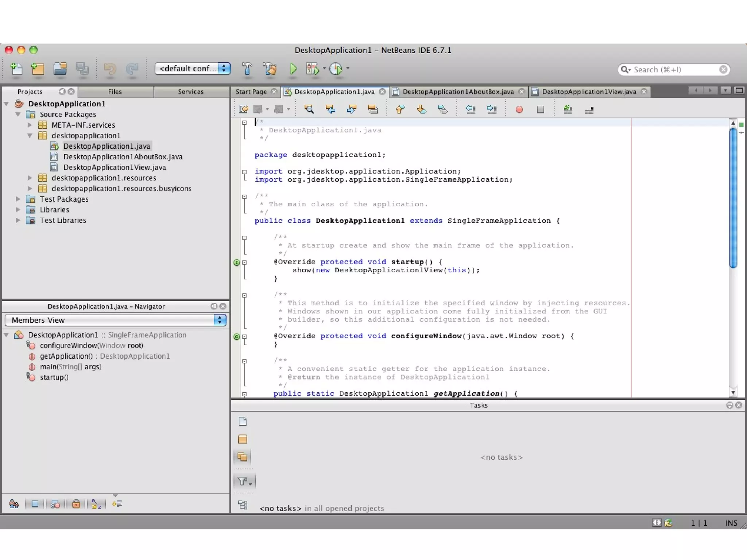Click the Save All icon
Viewport: 747px width, 560px height.
(82, 69)
